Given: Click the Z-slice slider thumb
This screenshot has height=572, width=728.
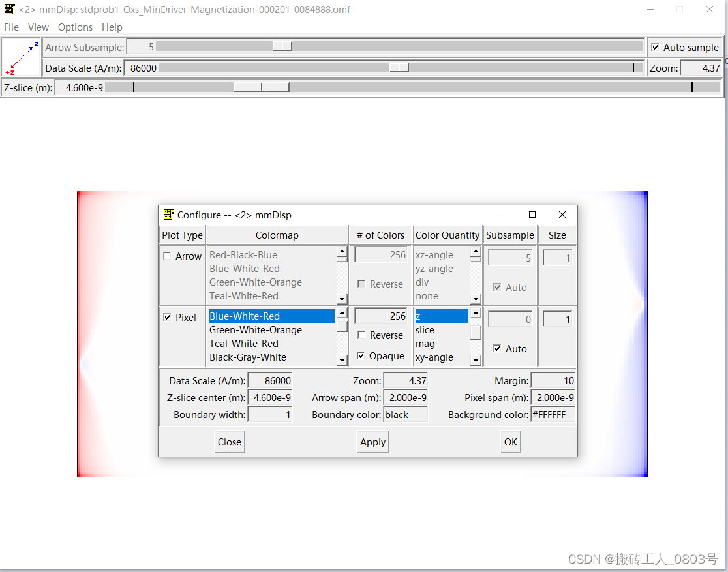Looking at the screenshot, I should point(262,87).
